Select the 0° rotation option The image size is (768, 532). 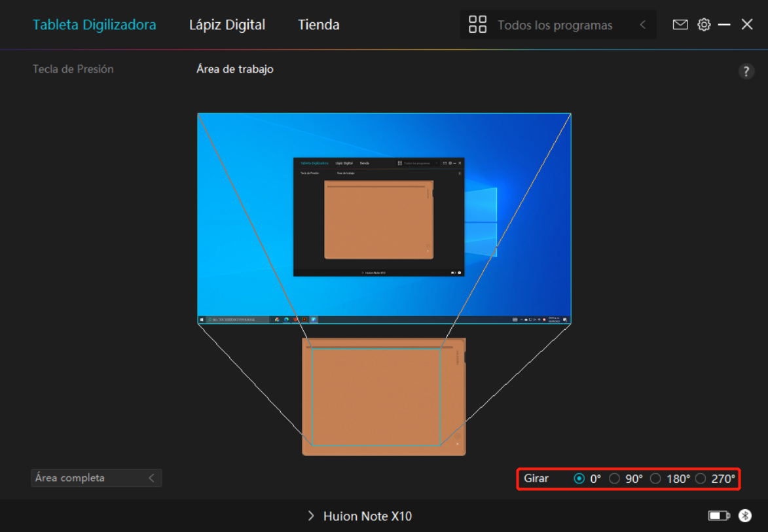(x=579, y=478)
